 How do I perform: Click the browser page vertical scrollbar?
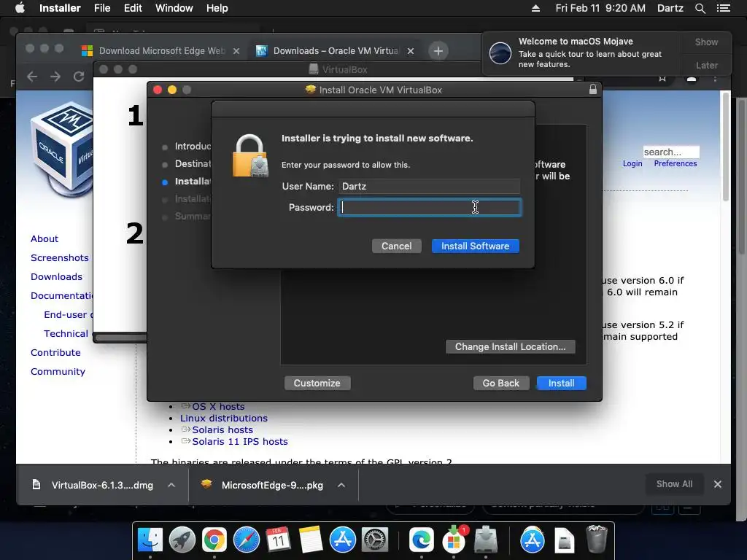point(726,147)
